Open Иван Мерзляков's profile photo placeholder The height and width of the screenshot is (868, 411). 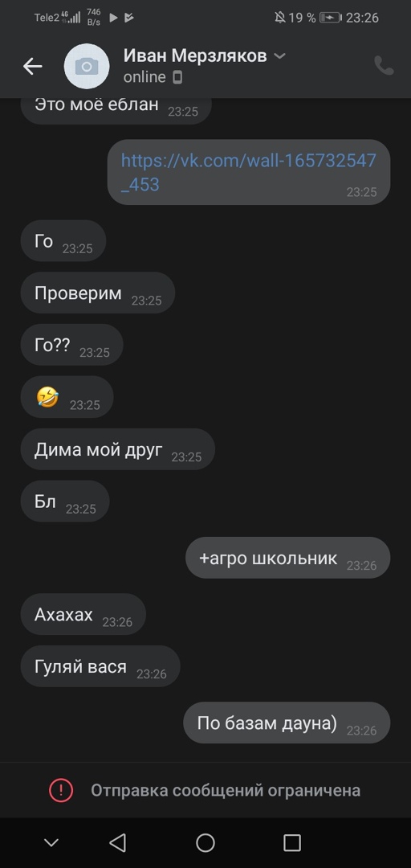pos(86,67)
